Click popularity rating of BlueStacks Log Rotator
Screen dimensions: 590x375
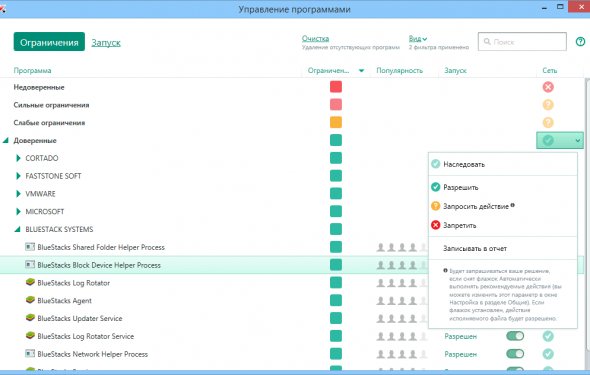click(x=402, y=282)
